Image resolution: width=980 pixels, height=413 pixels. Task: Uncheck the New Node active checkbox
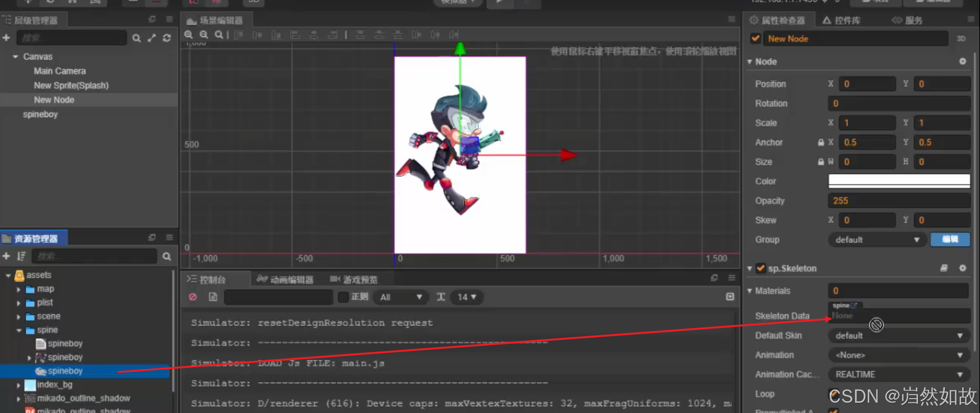point(756,38)
